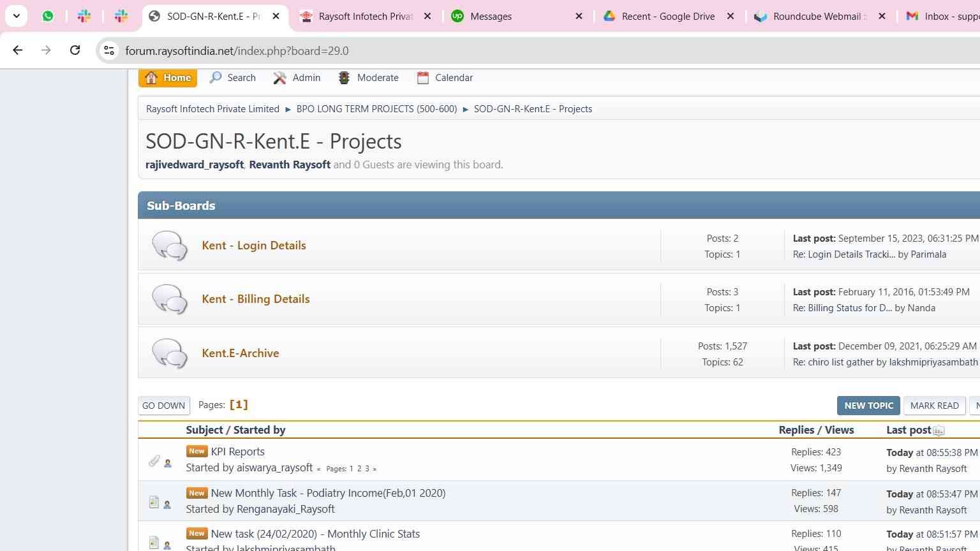Click the GO DOWN button
Viewport: 980px width, 551px height.
click(x=163, y=406)
